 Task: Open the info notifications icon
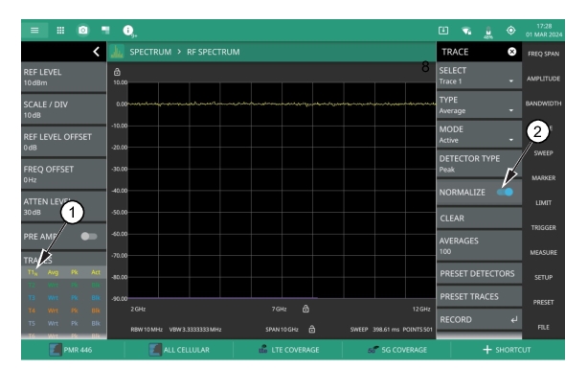[x=128, y=31]
